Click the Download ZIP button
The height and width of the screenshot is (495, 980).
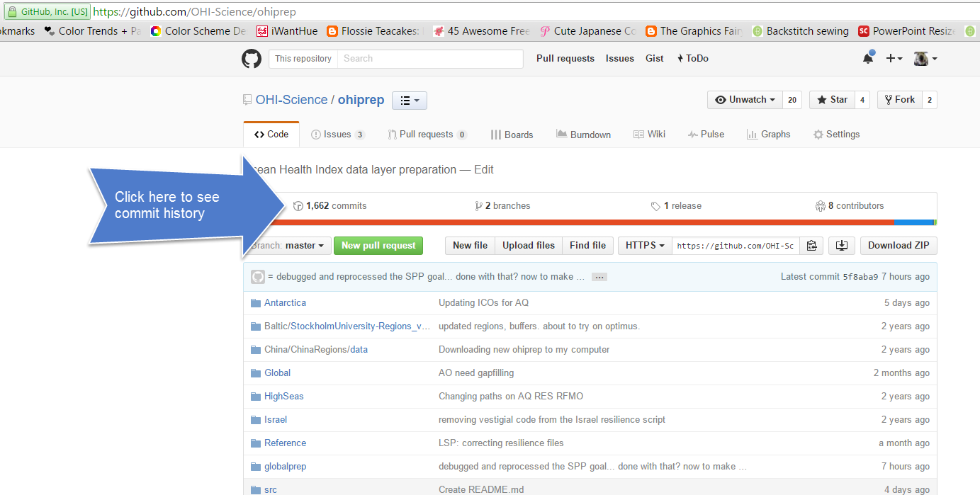(x=899, y=246)
